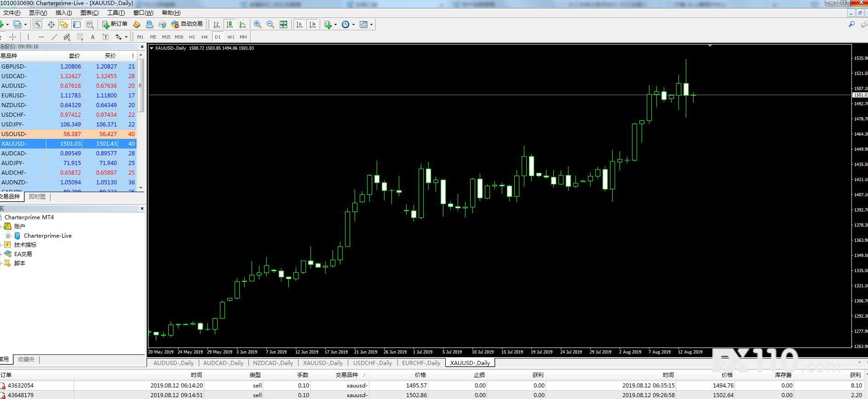The height and width of the screenshot is (399, 868).
Task: Open the 图表(C) menu
Action: tap(89, 13)
